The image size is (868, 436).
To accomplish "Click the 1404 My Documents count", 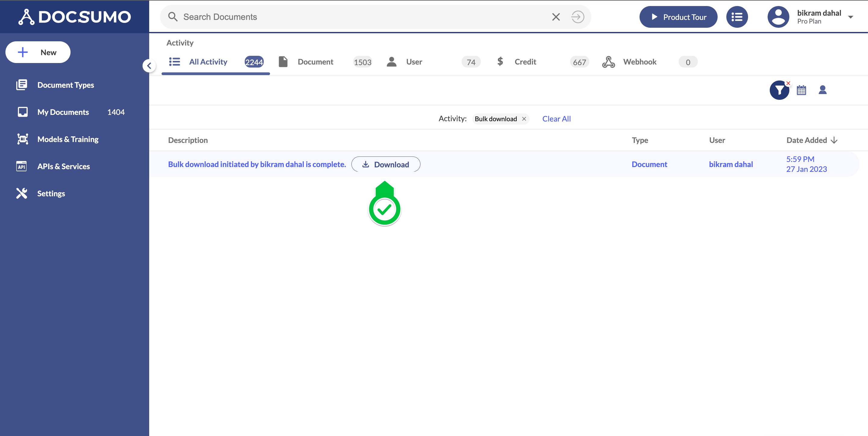I will pos(116,112).
